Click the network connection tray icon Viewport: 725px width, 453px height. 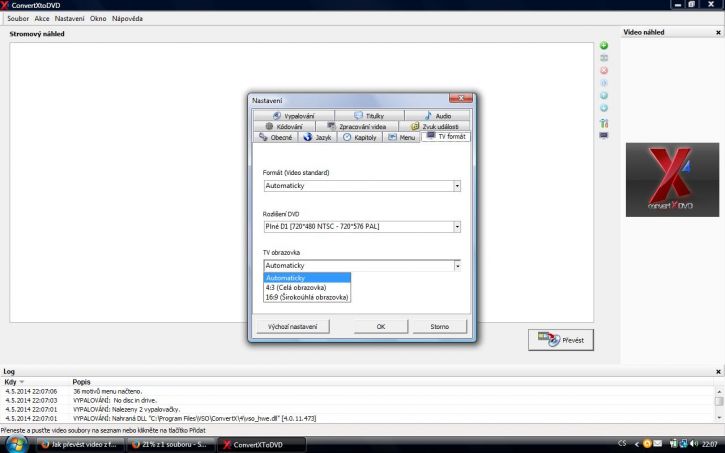pyautogui.click(x=683, y=444)
